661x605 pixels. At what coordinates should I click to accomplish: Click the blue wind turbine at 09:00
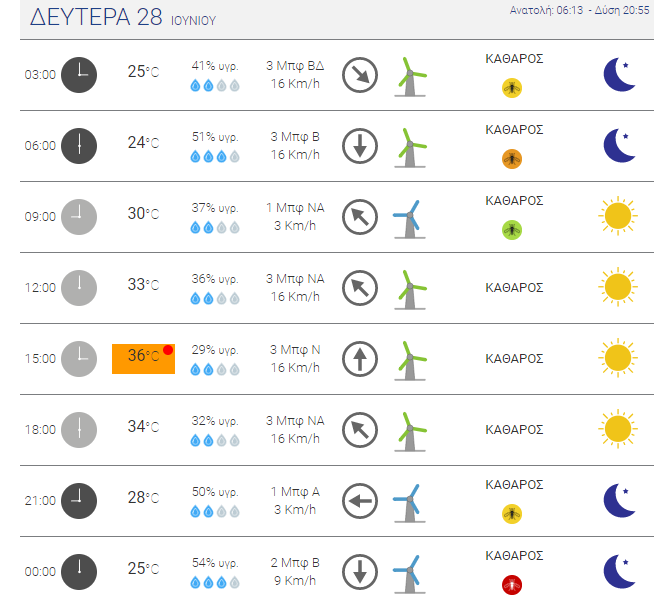tap(409, 219)
